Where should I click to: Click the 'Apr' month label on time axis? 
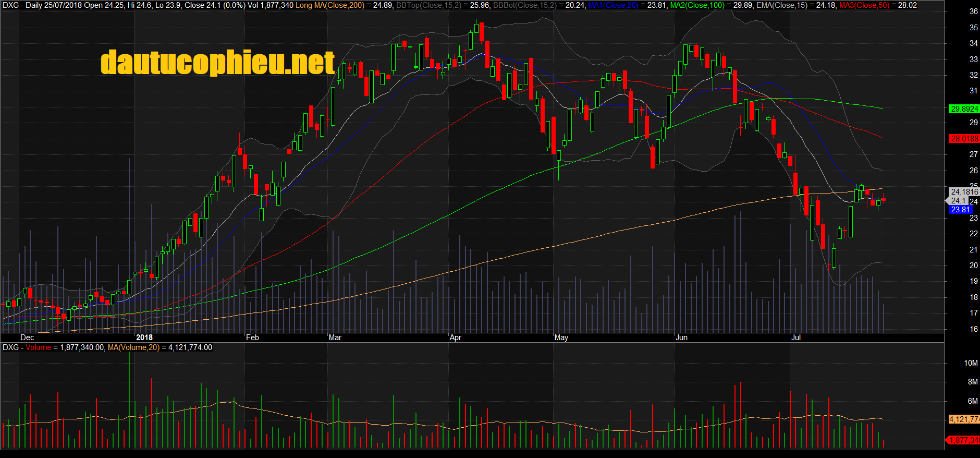(x=456, y=338)
